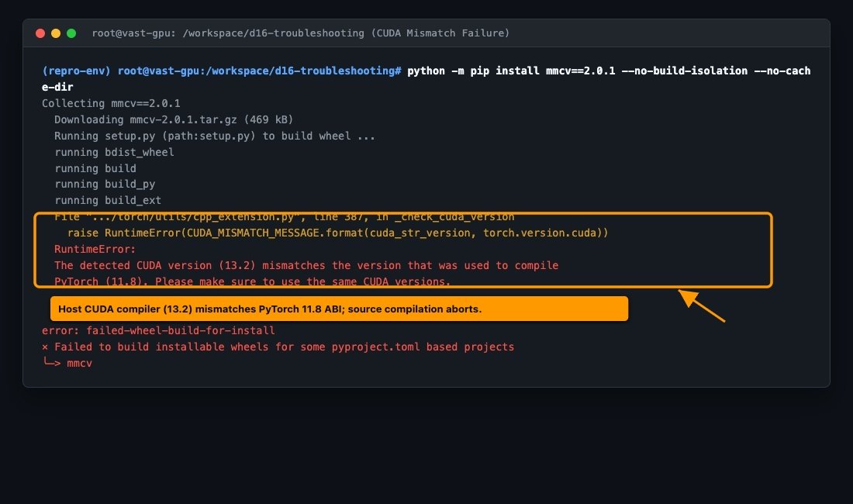Image resolution: width=853 pixels, height=504 pixels.
Task: Click the '(repro-env)' environment prompt prefix
Action: tap(76, 71)
